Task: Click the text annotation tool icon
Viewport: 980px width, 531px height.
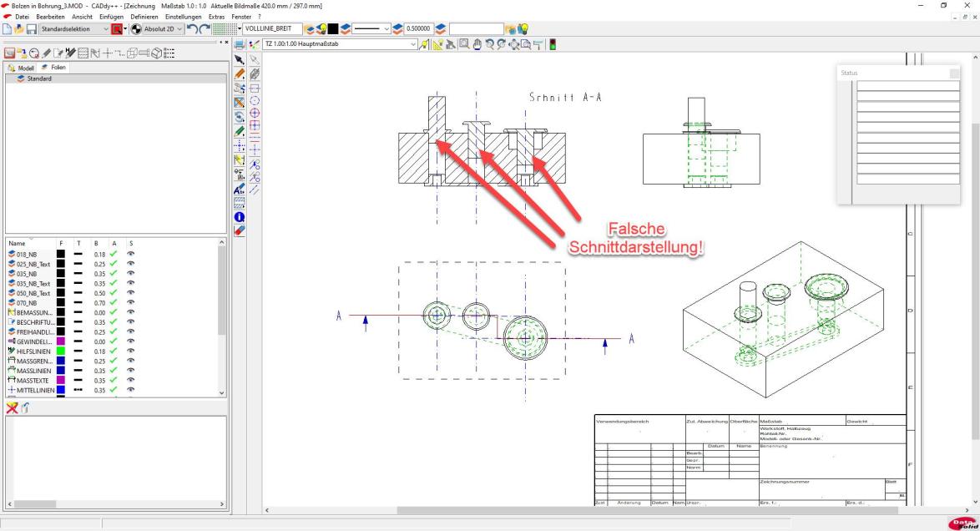Action: 239,189
